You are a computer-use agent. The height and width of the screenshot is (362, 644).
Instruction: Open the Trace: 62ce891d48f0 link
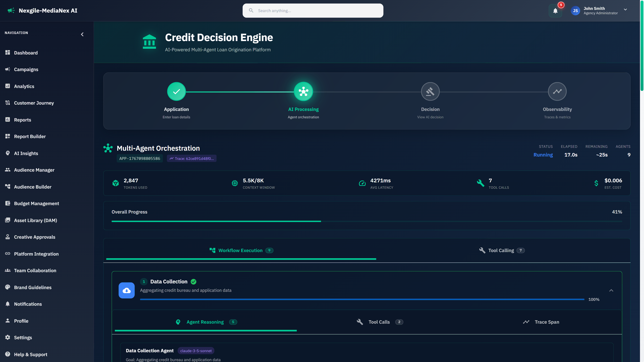(192, 158)
